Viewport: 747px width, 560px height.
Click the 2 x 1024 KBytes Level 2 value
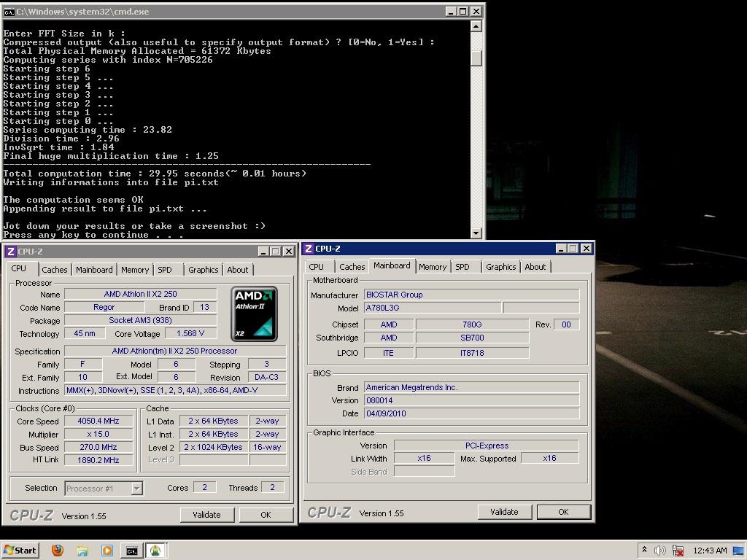[x=214, y=447]
